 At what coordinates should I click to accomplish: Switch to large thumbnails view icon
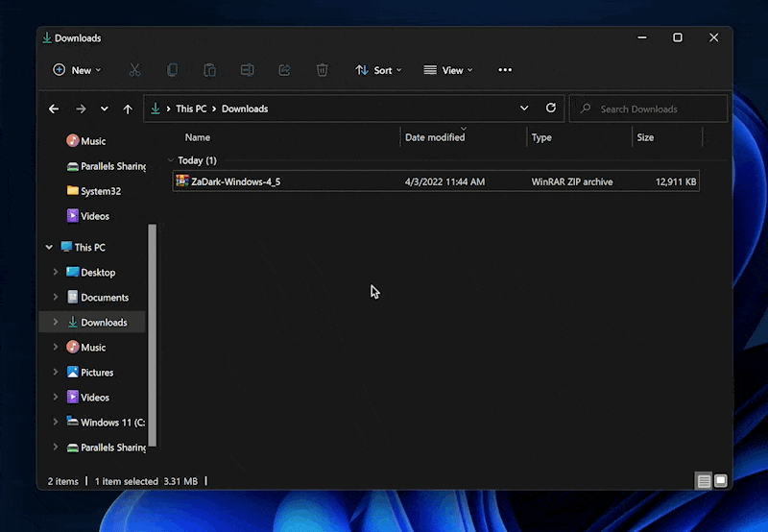[x=721, y=481]
